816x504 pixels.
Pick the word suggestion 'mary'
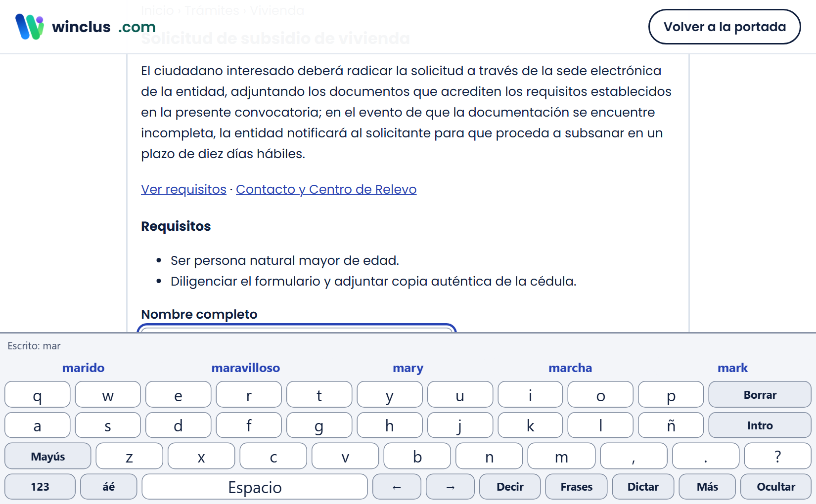[408, 368]
